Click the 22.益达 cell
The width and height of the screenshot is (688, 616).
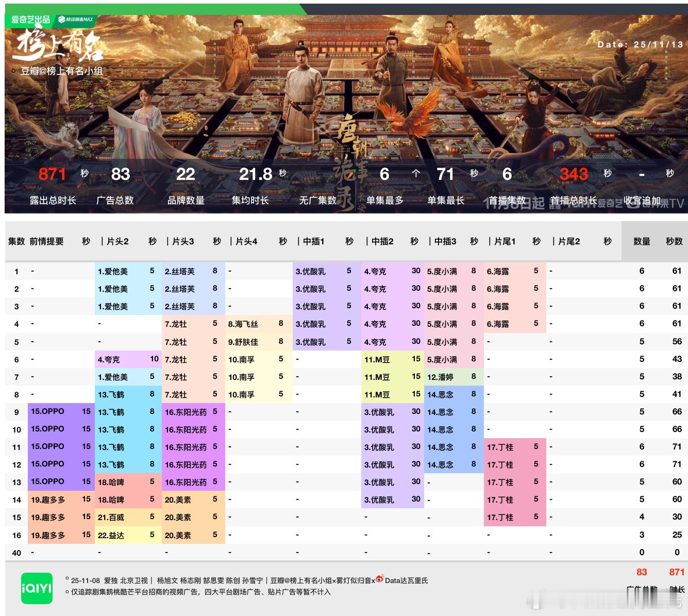tap(111, 535)
